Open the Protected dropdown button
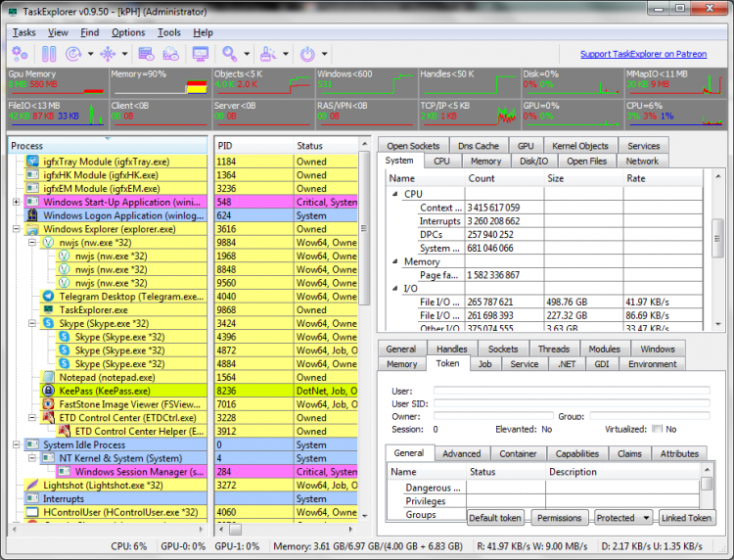The height and width of the screenshot is (560, 734). pyautogui.click(x=623, y=518)
